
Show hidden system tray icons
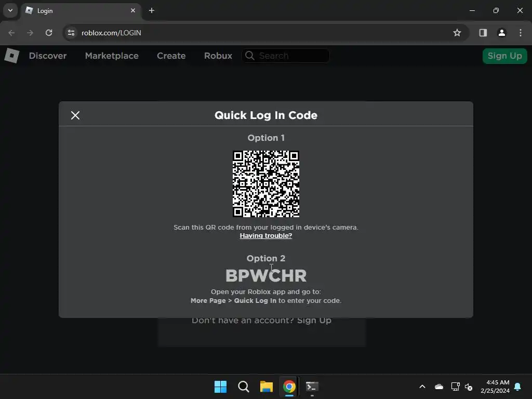pyautogui.click(x=422, y=387)
